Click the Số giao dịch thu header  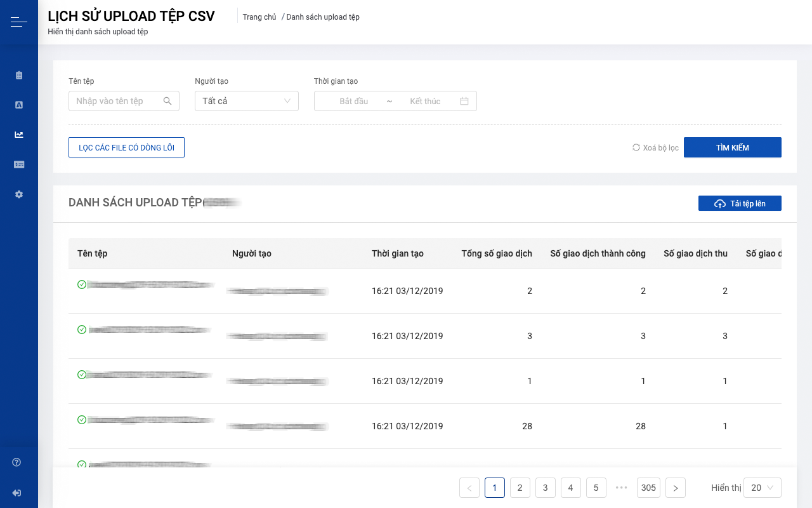coord(696,253)
